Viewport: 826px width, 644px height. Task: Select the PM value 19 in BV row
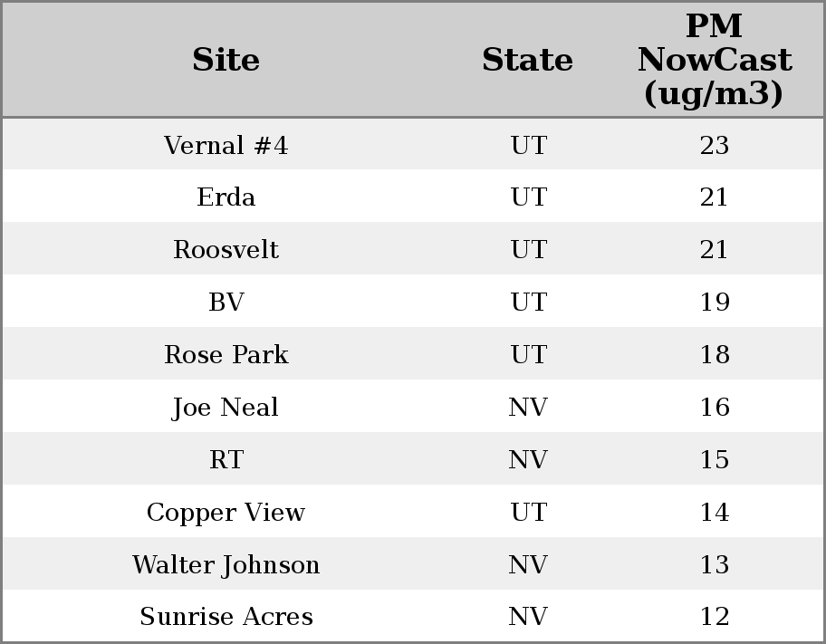[x=714, y=303]
